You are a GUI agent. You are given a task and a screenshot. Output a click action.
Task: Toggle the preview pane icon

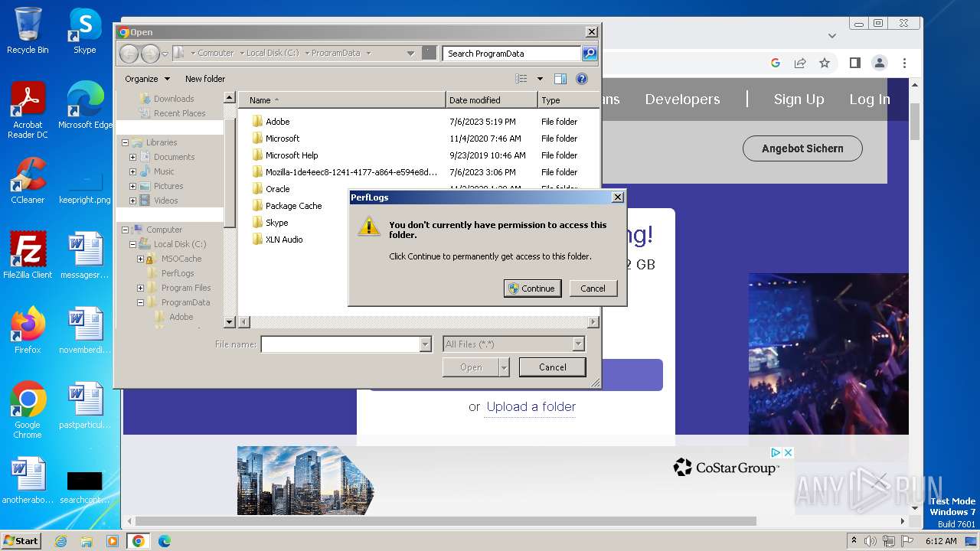(560, 79)
